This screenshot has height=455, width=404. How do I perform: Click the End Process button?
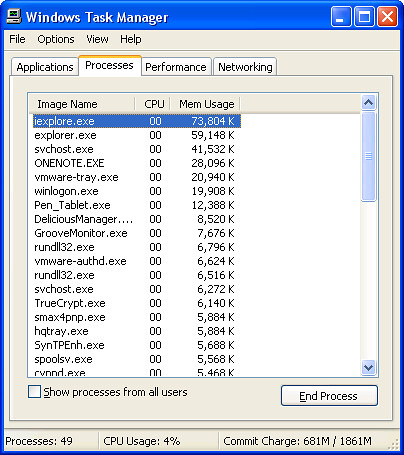pos(329,396)
